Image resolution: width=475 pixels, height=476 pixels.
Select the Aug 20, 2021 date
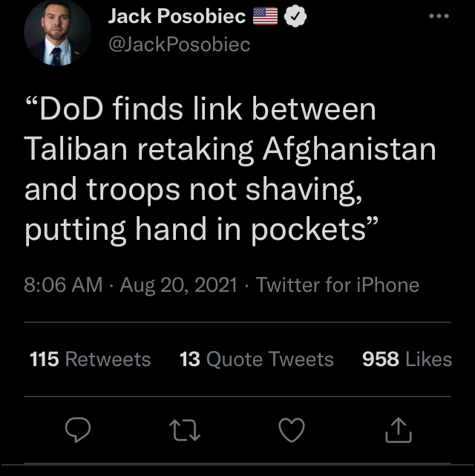pos(178,285)
